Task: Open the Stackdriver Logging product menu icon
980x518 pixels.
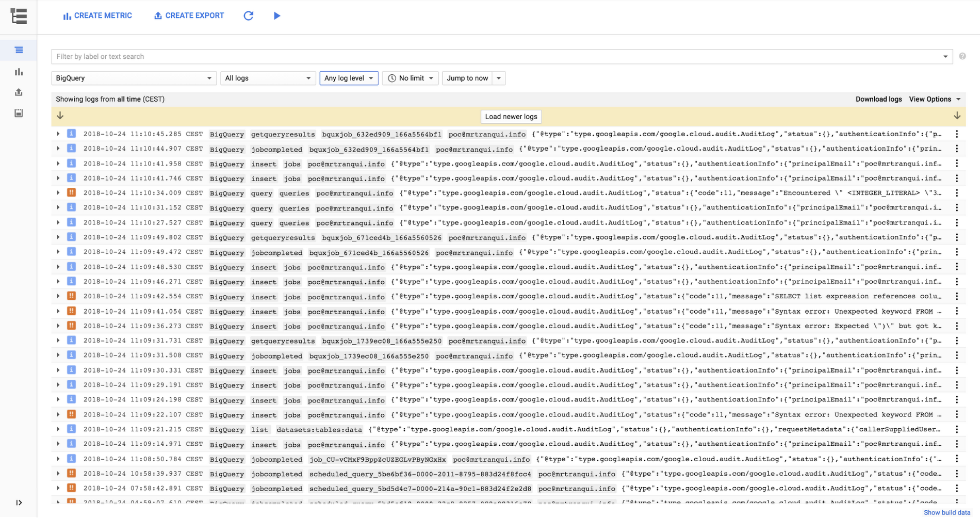Action: click(x=19, y=16)
